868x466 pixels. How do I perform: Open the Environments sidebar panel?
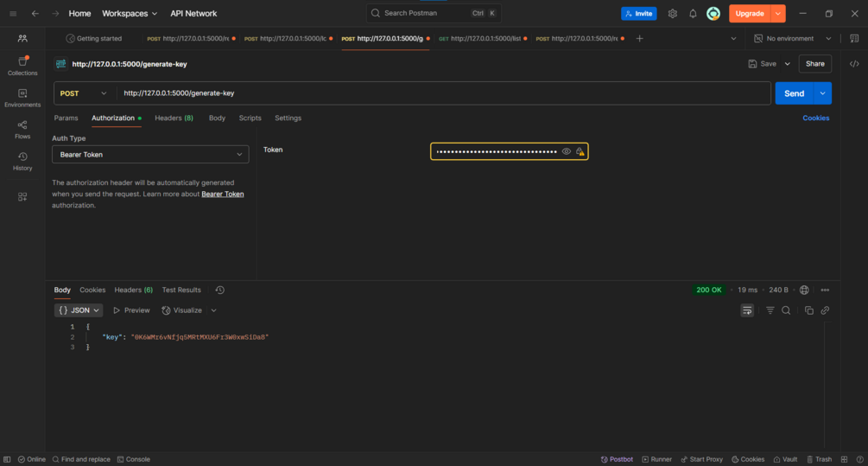coord(22,98)
